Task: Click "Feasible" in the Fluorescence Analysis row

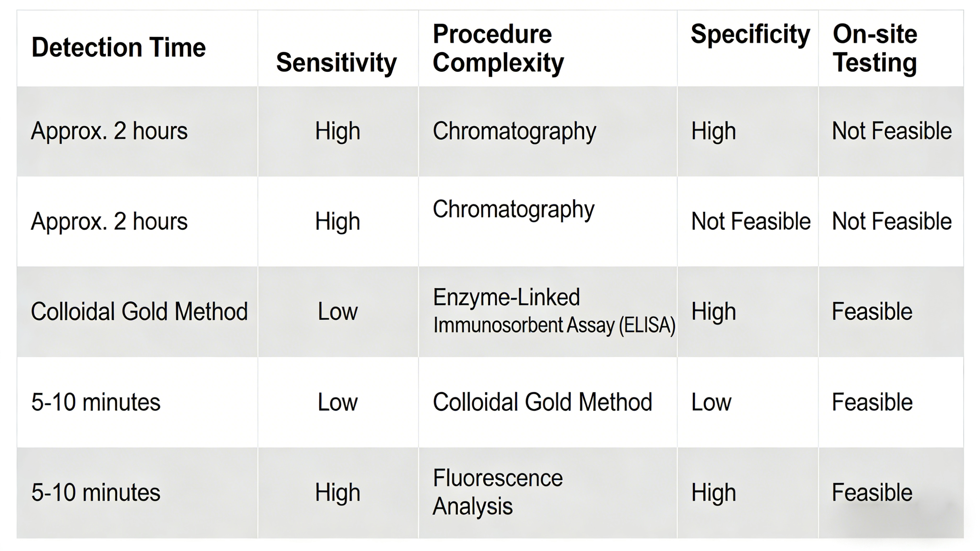Action: [x=872, y=492]
